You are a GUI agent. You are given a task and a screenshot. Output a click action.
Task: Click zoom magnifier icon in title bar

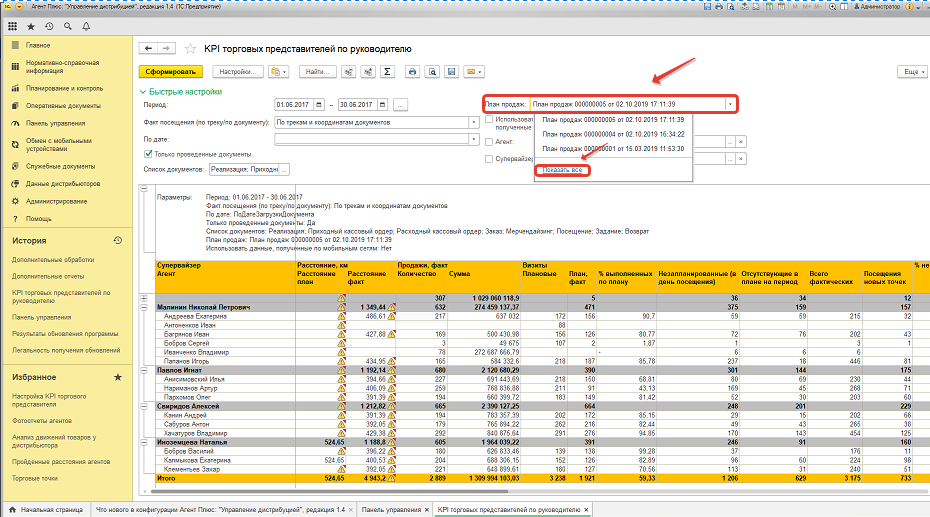833,7
